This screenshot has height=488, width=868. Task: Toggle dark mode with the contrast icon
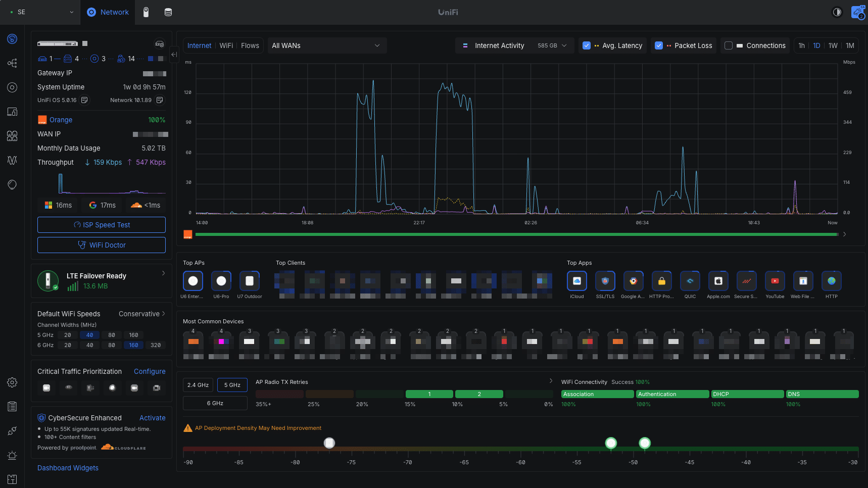tap(837, 12)
